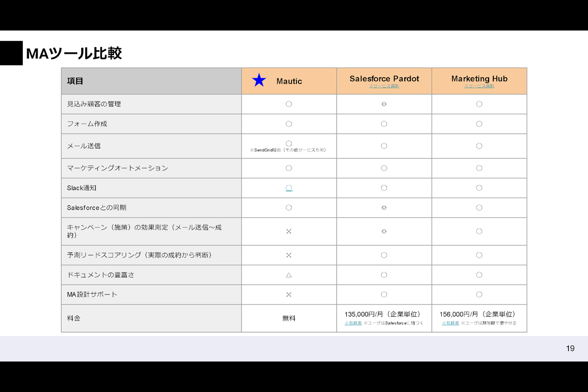Click Mautic's × mark in the 予測リードスコアリング row
This screenshot has width=588, height=392.
[x=289, y=255]
